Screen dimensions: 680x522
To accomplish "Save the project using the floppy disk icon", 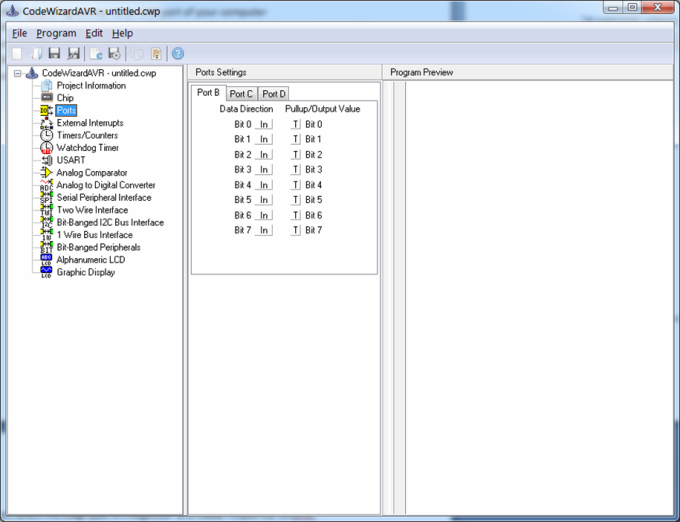I will [54, 53].
